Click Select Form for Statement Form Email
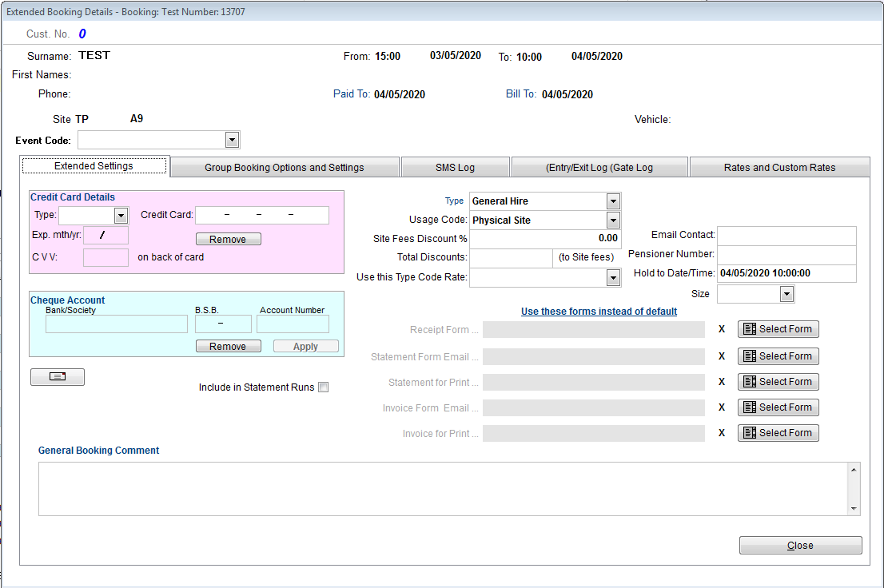This screenshot has height=588, width=884. (778, 356)
